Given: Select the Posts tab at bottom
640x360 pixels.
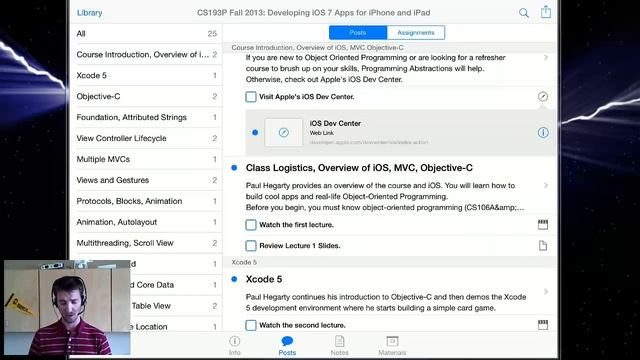Looking at the screenshot, I should point(287,345).
